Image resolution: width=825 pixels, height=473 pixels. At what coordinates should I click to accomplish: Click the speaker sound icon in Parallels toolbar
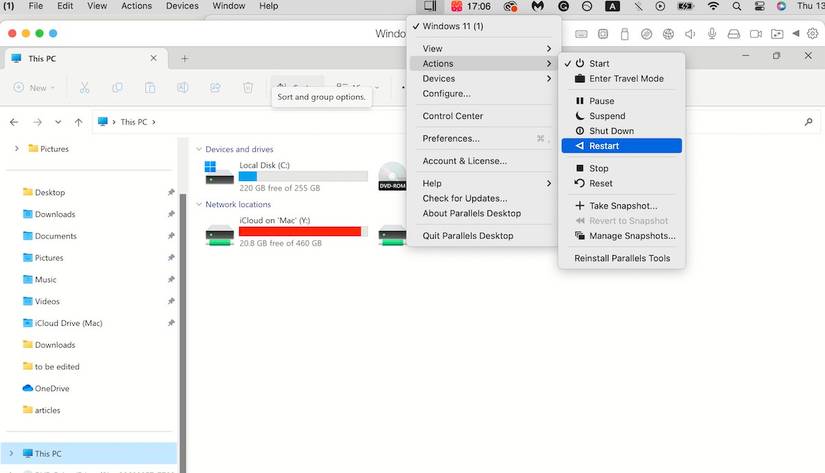pyautogui.click(x=690, y=34)
